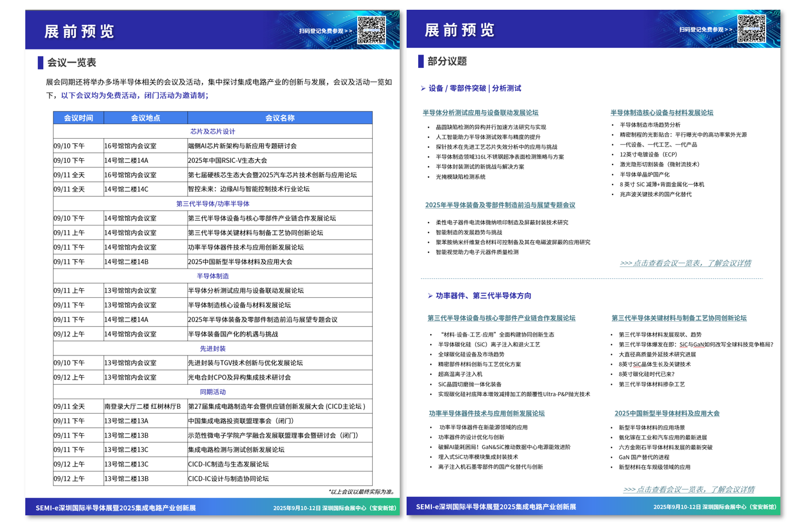The height and width of the screenshot is (532, 808).
Task: Select the 会议地点 column header
Action: click(145, 118)
